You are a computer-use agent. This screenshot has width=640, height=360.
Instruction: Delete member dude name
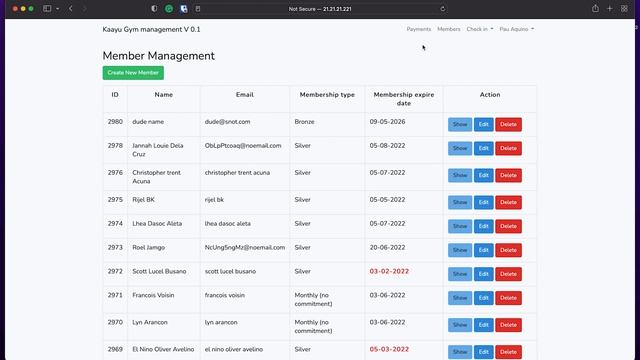[509, 124]
